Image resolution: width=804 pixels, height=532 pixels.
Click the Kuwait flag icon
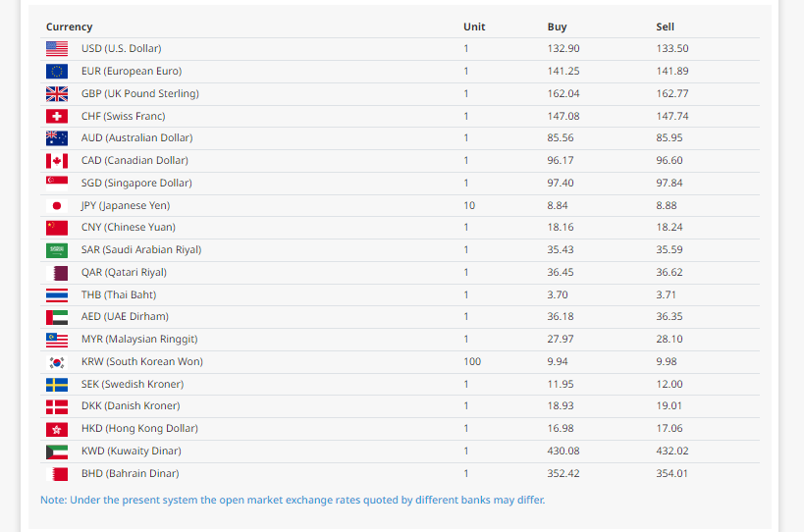click(57, 452)
